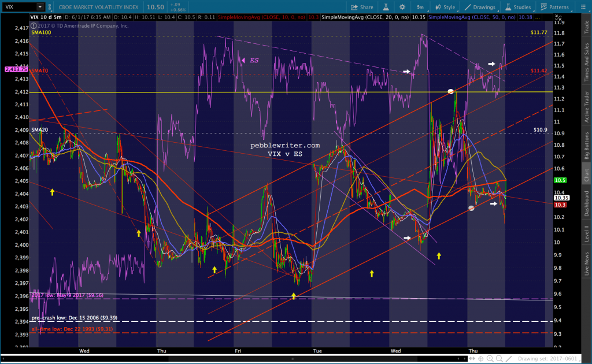The height and width of the screenshot is (364, 592).
Task: Click the SMA100 label
Action: pyautogui.click(x=41, y=32)
